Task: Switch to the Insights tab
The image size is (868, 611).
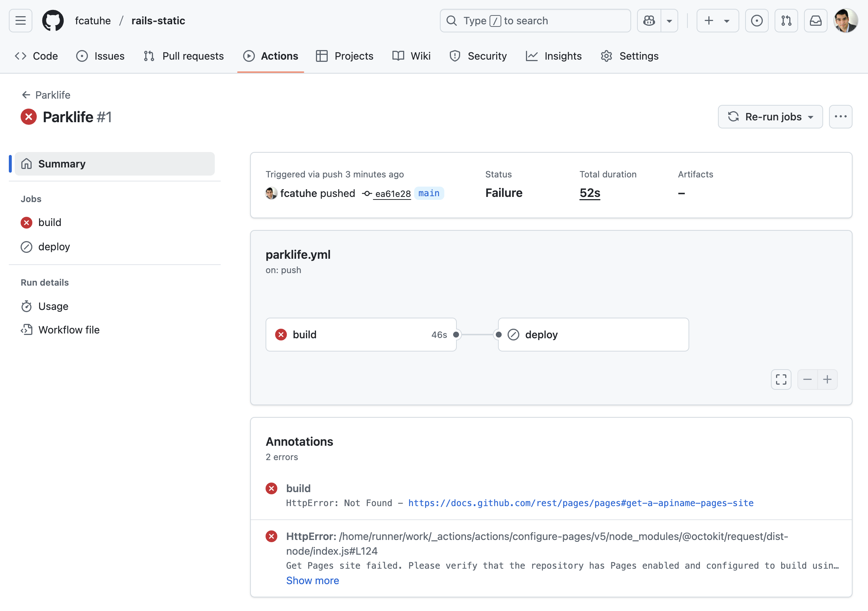Action: (554, 56)
